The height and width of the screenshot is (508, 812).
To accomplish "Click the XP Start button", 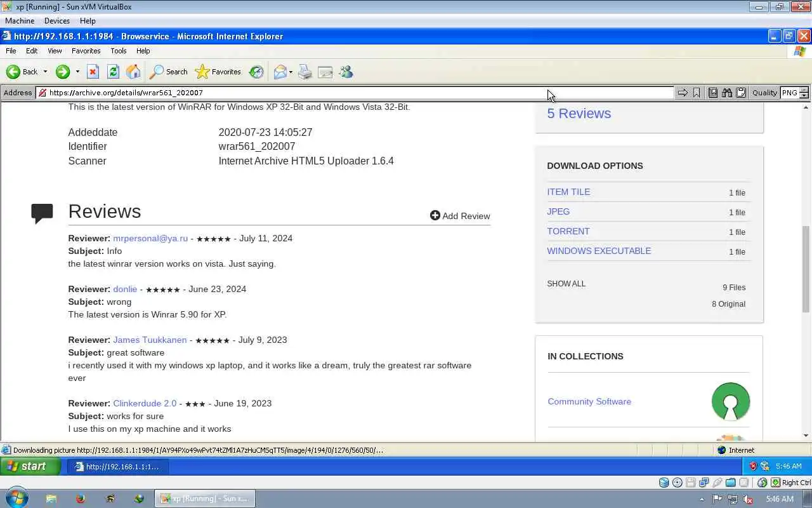I will click(30, 466).
